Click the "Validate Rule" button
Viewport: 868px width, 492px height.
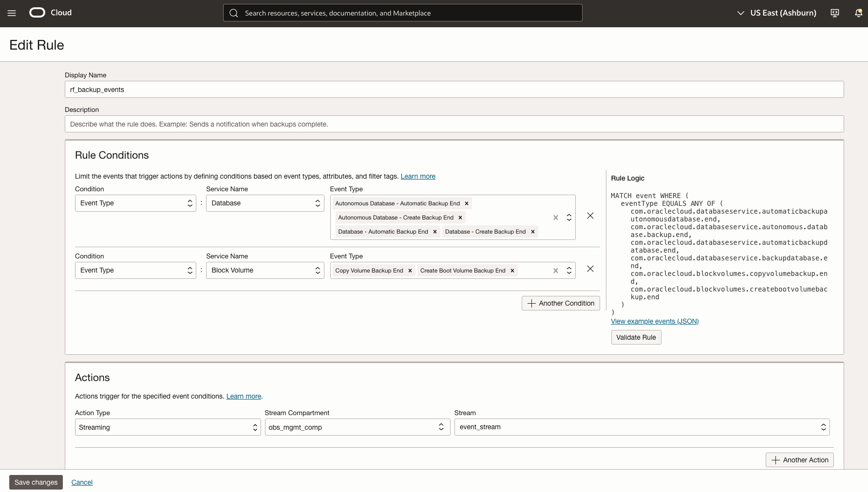636,337
